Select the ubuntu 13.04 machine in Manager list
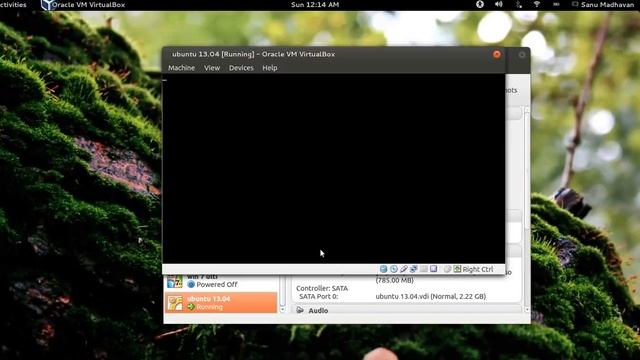Image resolution: width=640 pixels, height=360 pixels. pos(221,302)
